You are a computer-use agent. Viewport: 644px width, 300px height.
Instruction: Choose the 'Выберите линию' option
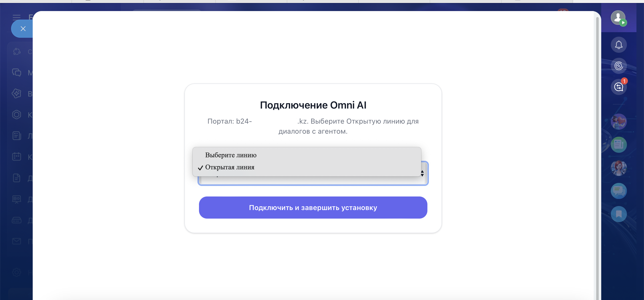pos(307,155)
